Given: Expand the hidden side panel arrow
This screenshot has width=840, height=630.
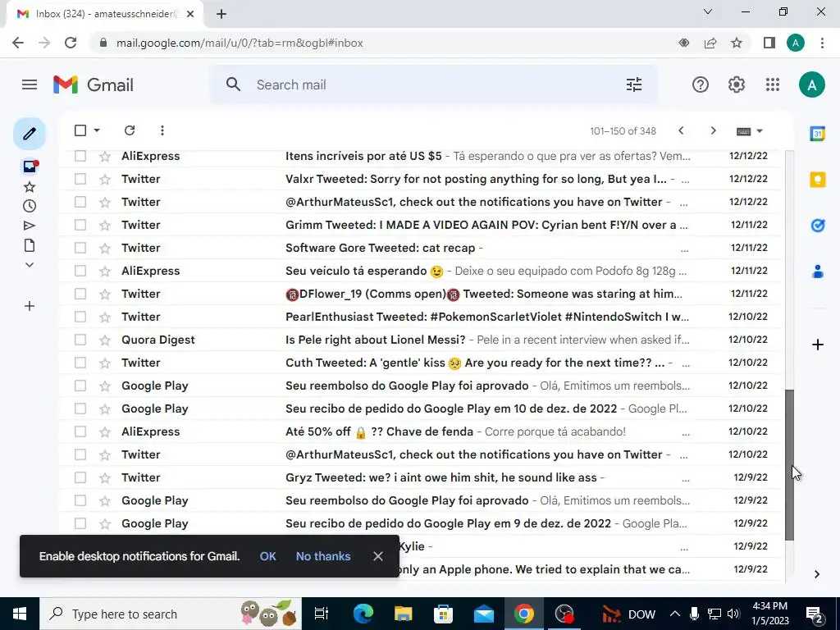Looking at the screenshot, I should coord(816,574).
